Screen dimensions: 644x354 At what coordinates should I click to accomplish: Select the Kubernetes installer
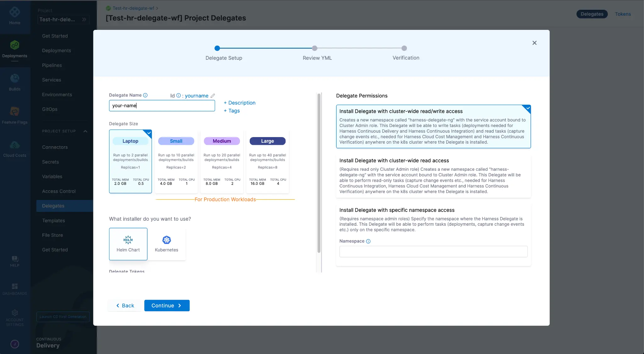[166, 244]
